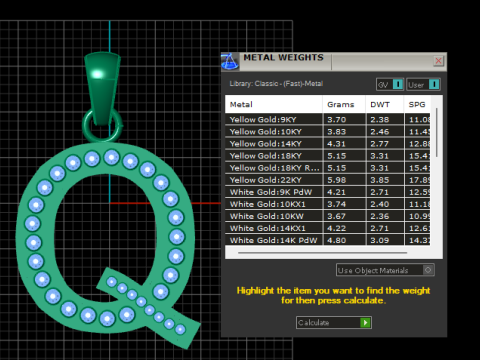Sort by the Grams column header

[344, 104]
